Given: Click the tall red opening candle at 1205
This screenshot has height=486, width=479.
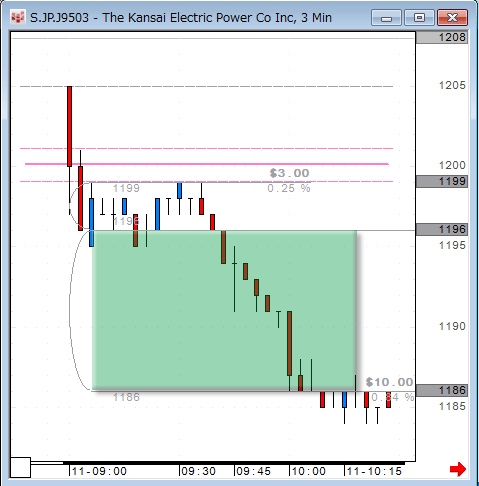Looking at the screenshot, I should [69, 126].
